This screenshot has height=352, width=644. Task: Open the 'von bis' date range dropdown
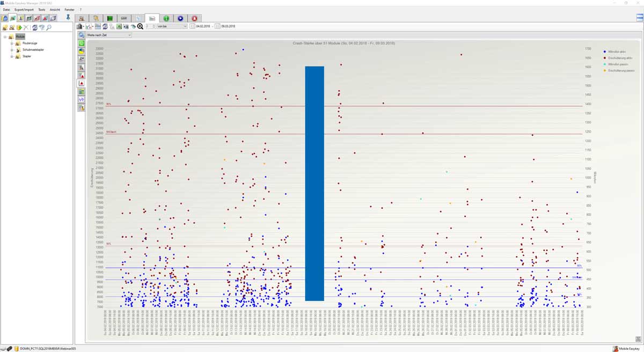coord(172,26)
